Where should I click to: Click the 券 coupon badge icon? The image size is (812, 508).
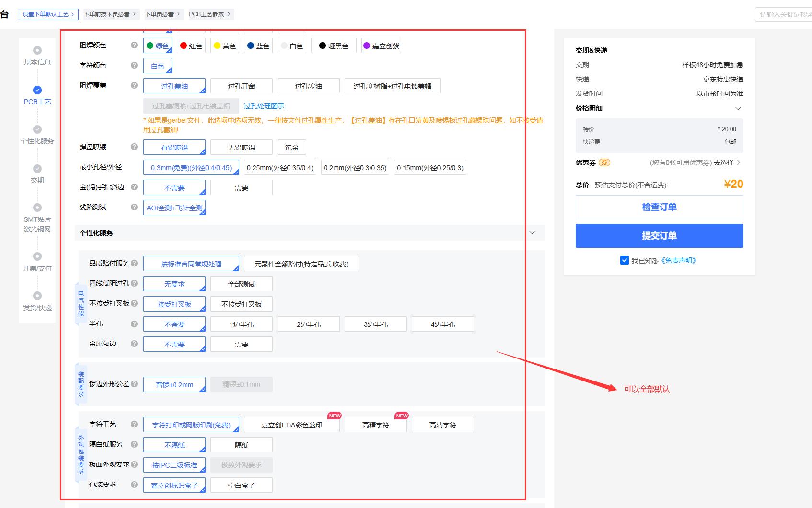click(604, 162)
